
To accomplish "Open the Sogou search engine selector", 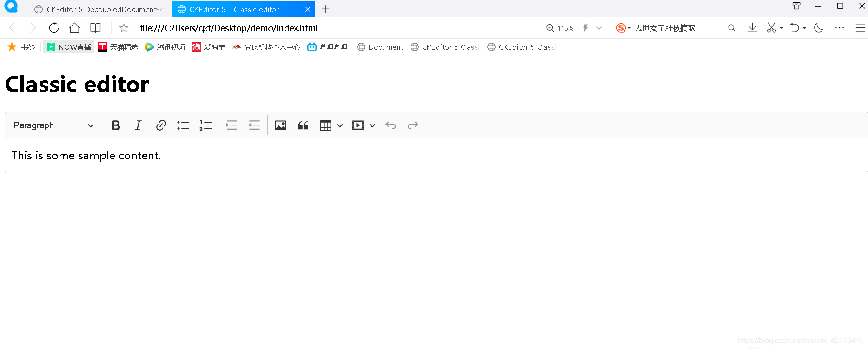I will coord(623,28).
